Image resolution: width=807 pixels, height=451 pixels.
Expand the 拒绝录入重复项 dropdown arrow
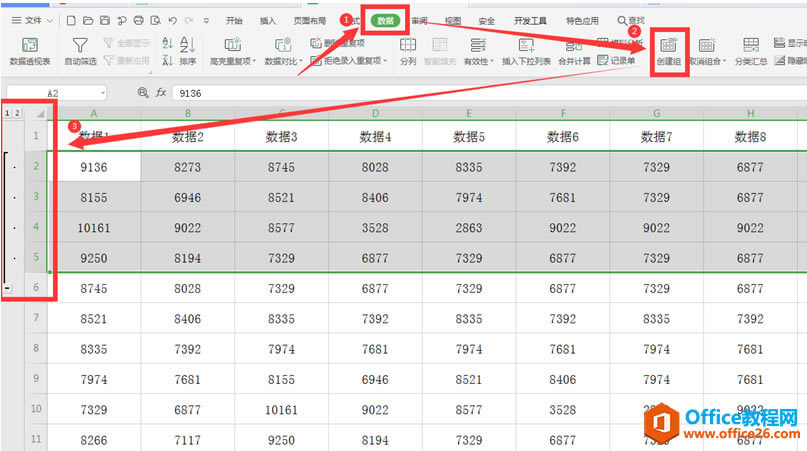pyautogui.click(x=385, y=61)
